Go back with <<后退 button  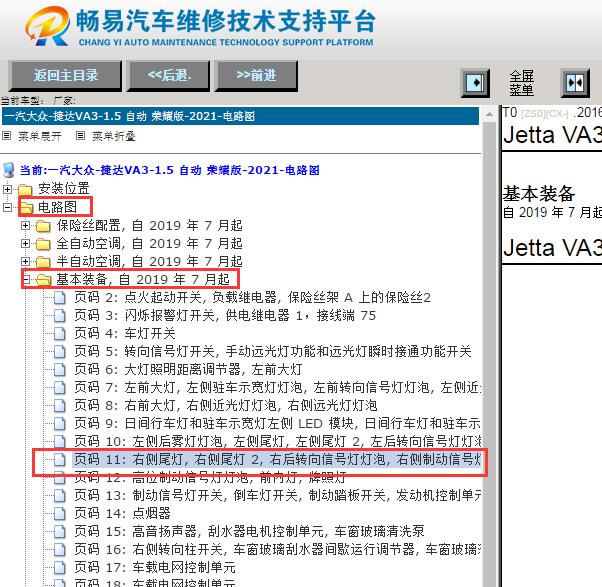169,75
